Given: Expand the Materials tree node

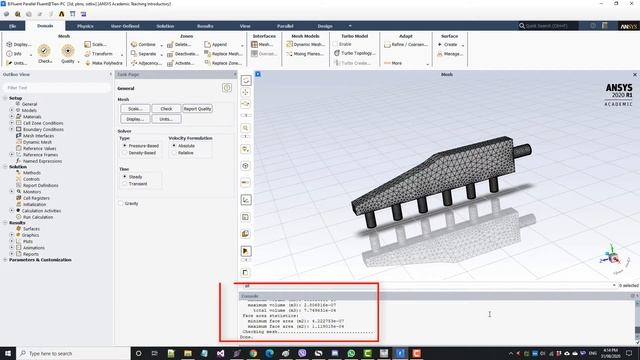Looking at the screenshot, I should coord(12,116).
